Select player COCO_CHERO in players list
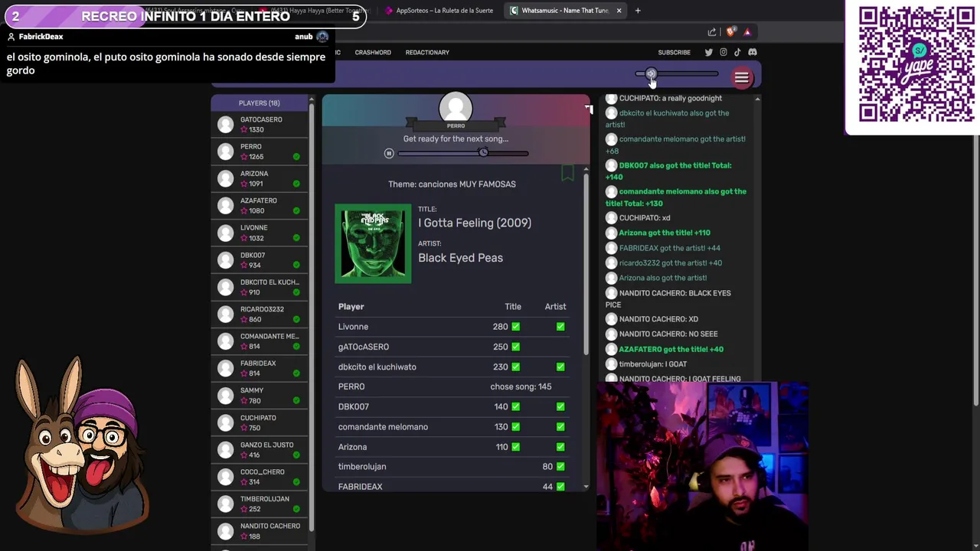Viewport: 980px width, 551px height. (x=260, y=477)
